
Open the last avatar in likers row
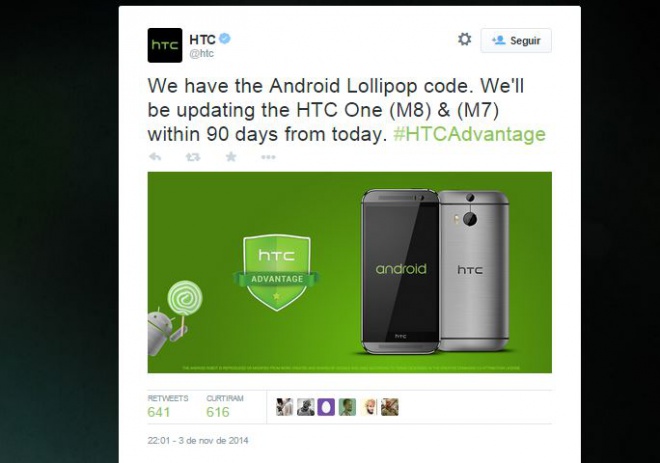[x=389, y=407]
